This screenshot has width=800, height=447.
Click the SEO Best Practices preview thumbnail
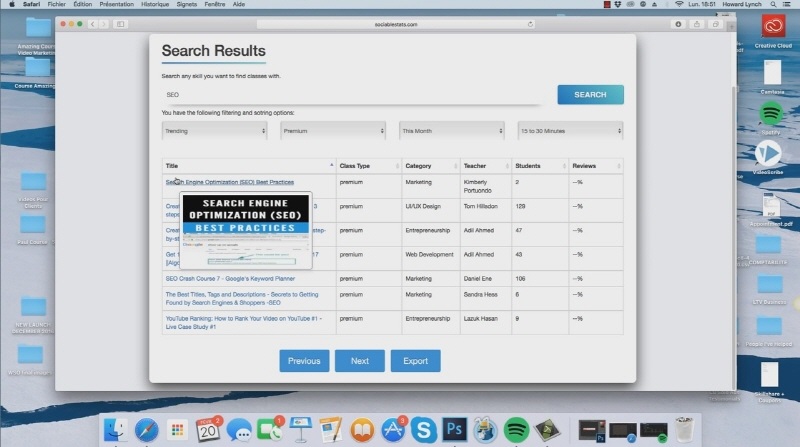245,231
